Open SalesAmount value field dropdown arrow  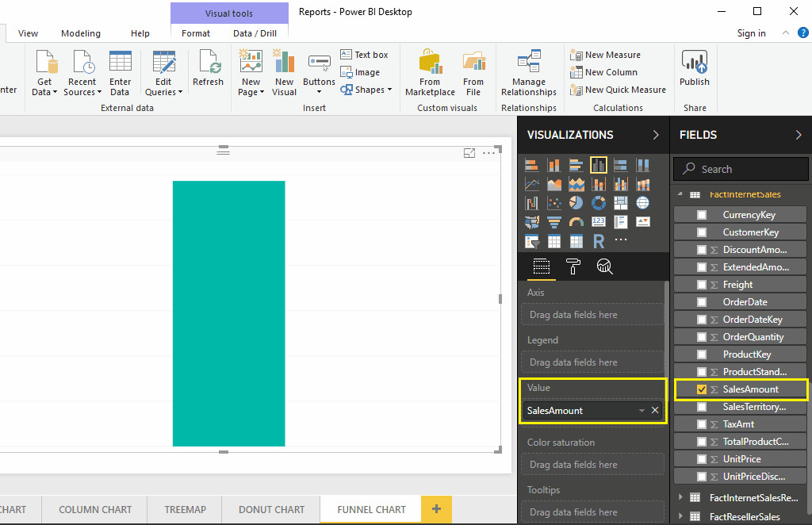point(642,411)
